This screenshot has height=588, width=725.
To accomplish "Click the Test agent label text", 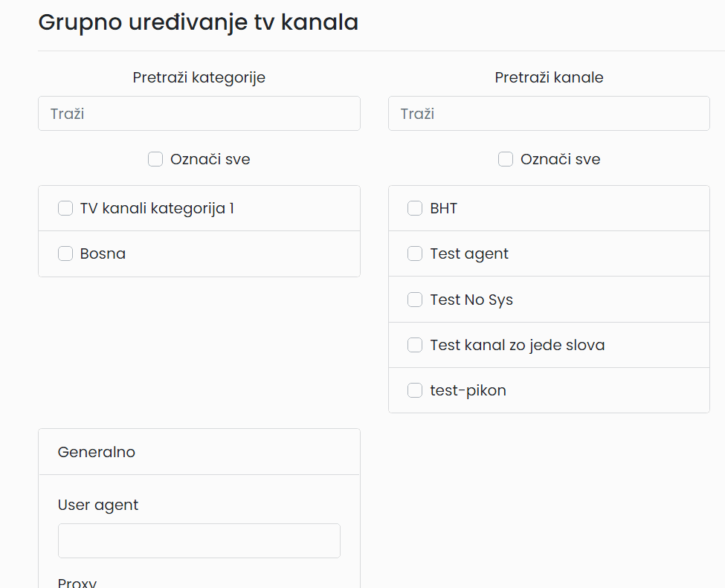I will coord(469,253).
